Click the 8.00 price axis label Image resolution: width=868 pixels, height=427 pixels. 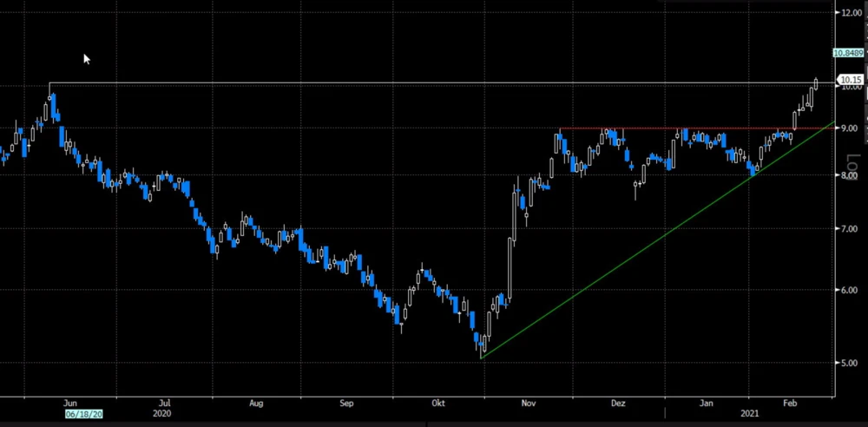[x=850, y=175]
